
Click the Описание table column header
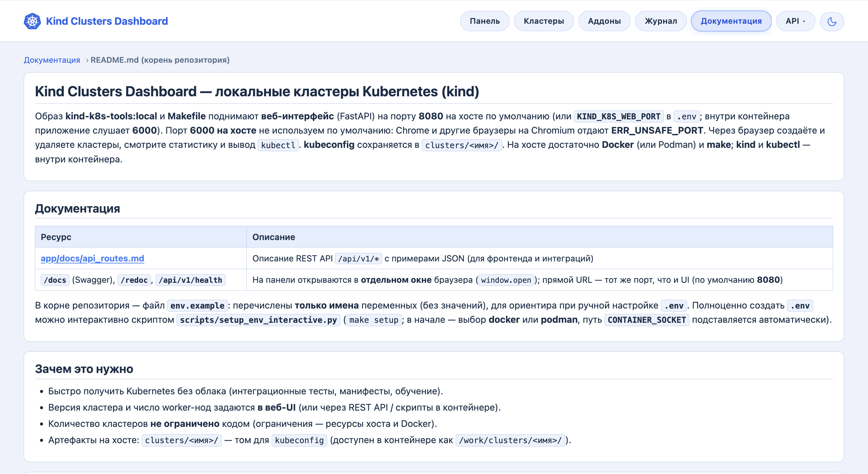(539, 237)
